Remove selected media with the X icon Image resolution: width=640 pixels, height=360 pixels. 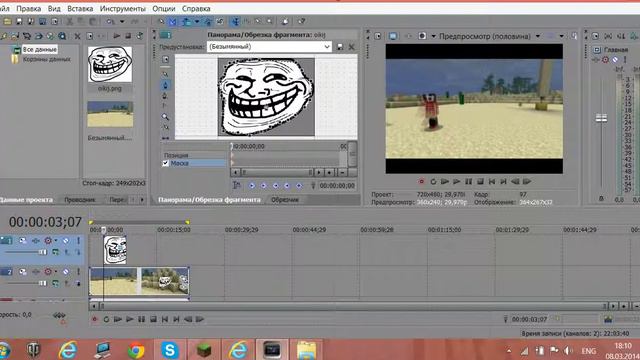tap(78, 36)
